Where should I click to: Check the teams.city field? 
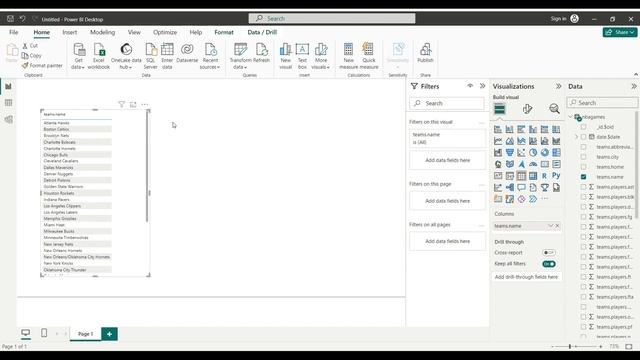583,157
